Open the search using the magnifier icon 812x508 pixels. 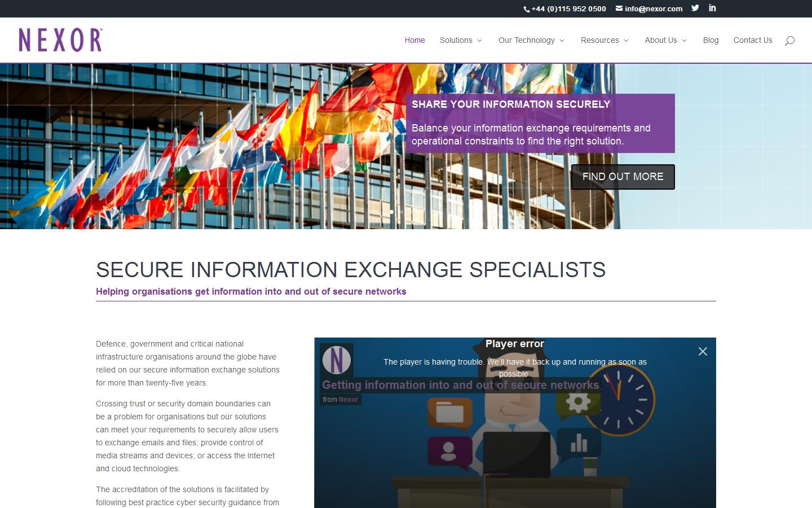click(x=789, y=40)
